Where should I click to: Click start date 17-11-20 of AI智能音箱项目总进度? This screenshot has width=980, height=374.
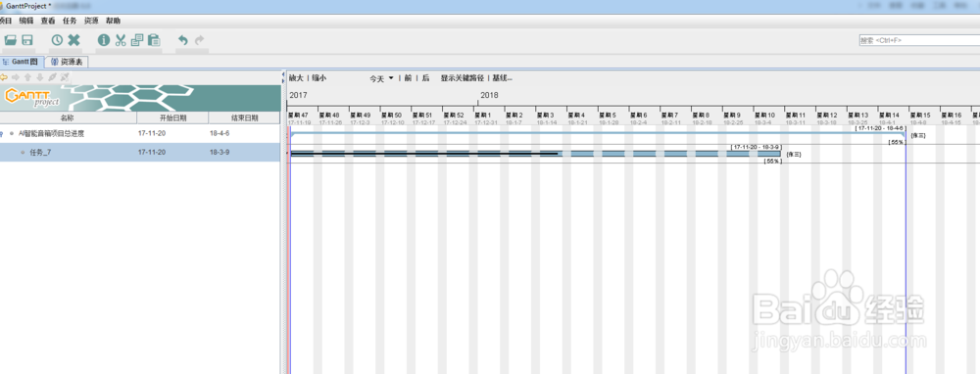[x=152, y=133]
